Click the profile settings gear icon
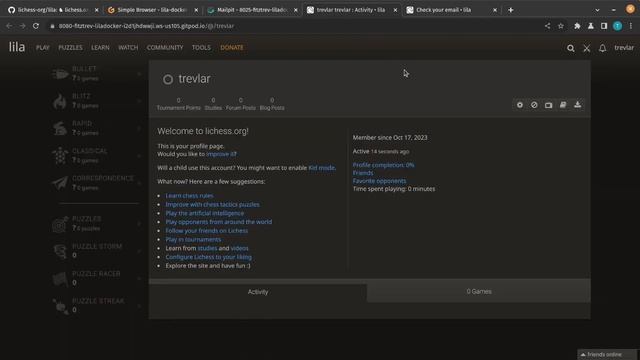Viewport: 640px width, 360px height. pyautogui.click(x=520, y=105)
